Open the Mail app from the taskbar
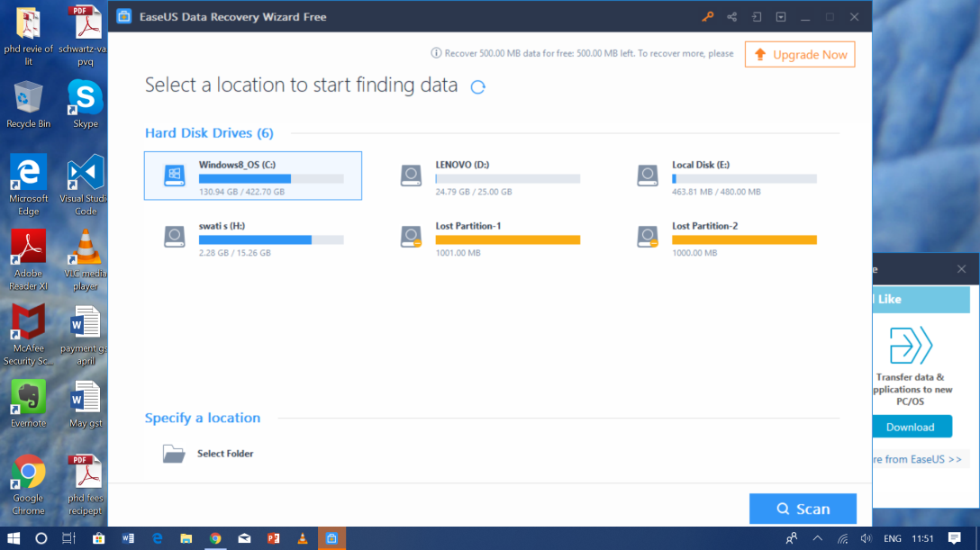The height and width of the screenshot is (550, 980). click(244, 538)
